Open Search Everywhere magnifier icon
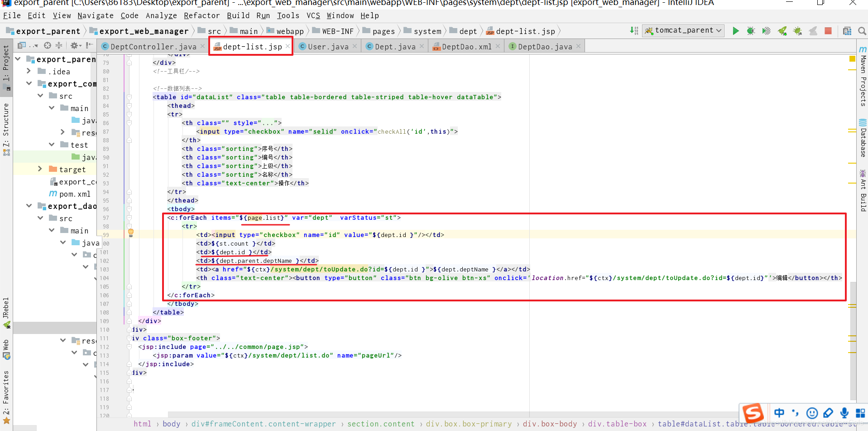Viewport: 868px width, 431px height. (x=862, y=31)
